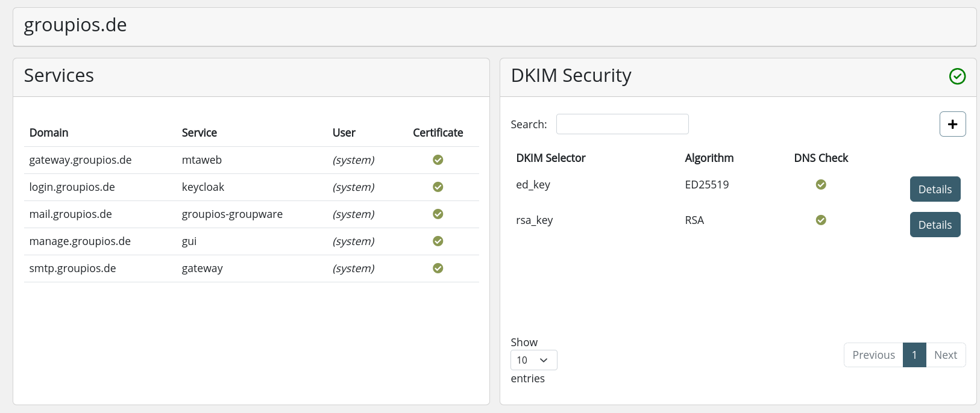Add a new DKIM key with plus button
Viewport: 980px width, 413px height.
pos(952,124)
